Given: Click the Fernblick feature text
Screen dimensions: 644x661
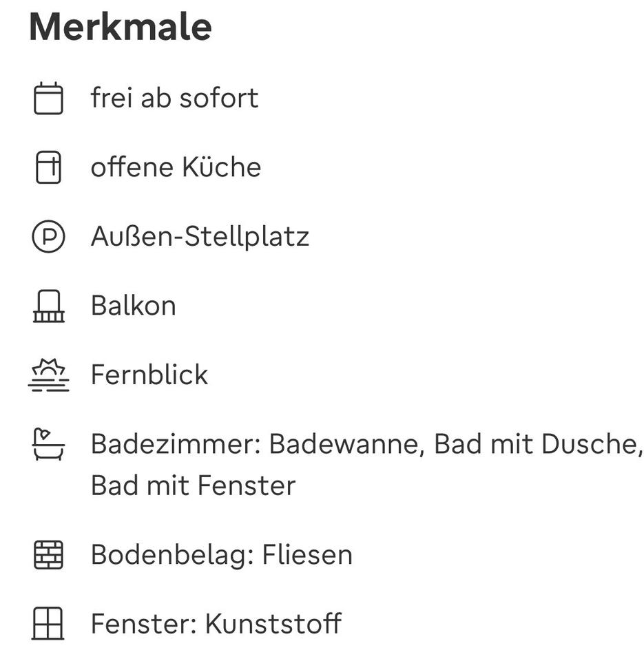Looking at the screenshot, I should [149, 375].
